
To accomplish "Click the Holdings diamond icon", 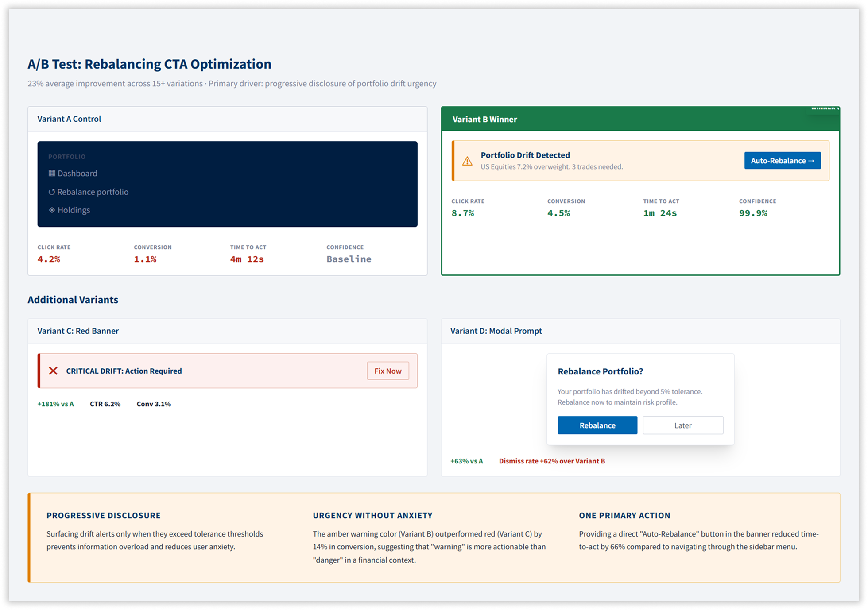I will tap(52, 210).
